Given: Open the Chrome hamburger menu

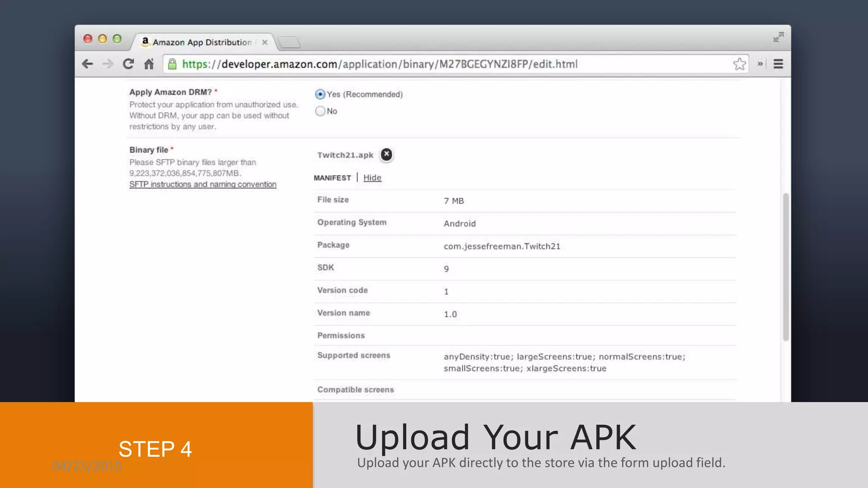Looking at the screenshot, I should (778, 64).
